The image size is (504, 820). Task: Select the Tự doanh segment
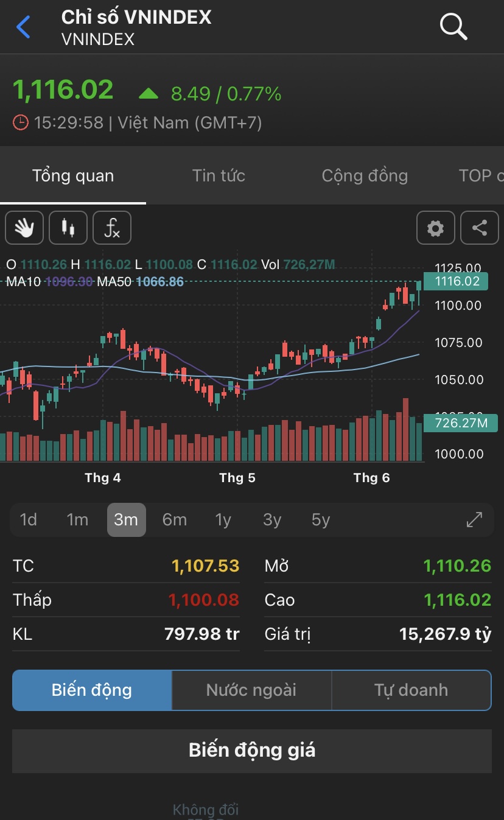point(411,690)
